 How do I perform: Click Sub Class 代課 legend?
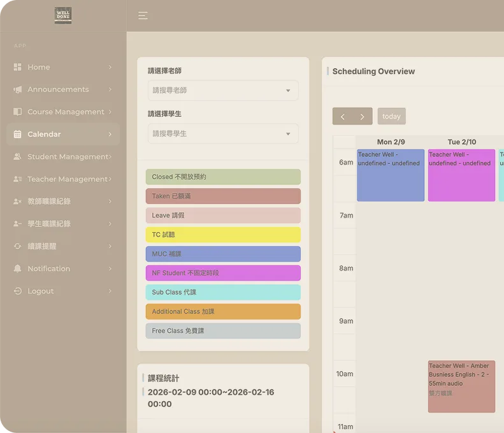click(223, 293)
